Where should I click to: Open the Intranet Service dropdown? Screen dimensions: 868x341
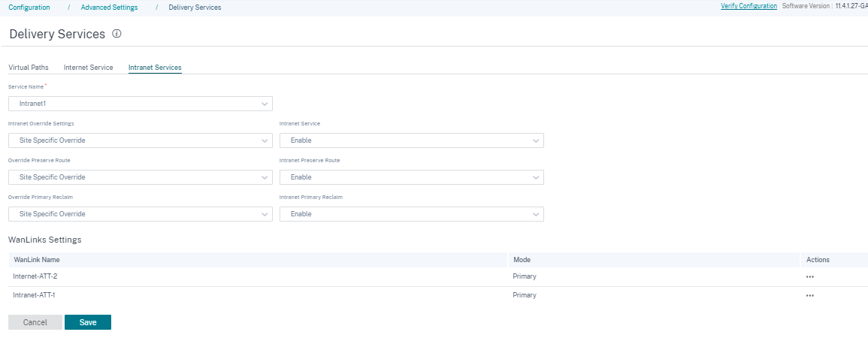tap(411, 140)
